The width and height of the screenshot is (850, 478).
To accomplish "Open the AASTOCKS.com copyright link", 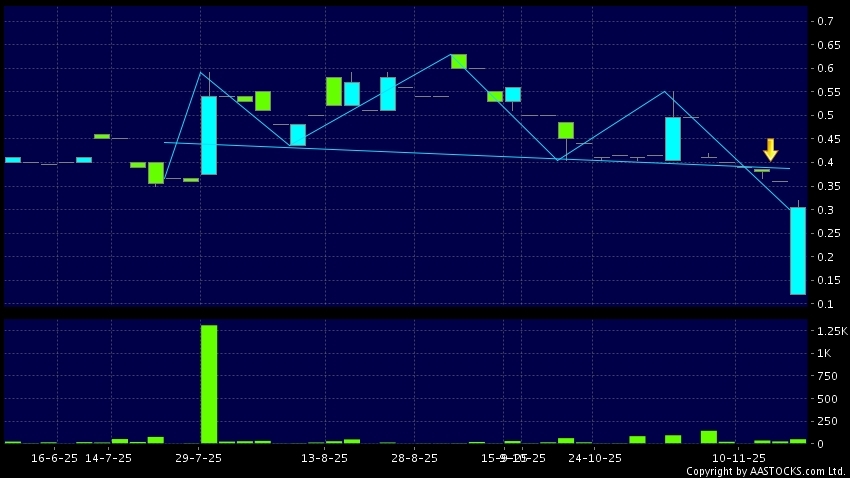I will [x=765, y=471].
